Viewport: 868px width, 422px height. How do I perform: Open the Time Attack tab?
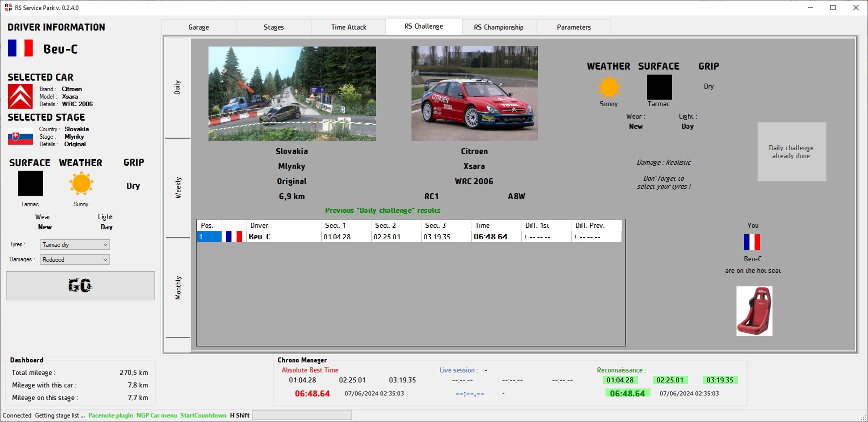point(348,27)
